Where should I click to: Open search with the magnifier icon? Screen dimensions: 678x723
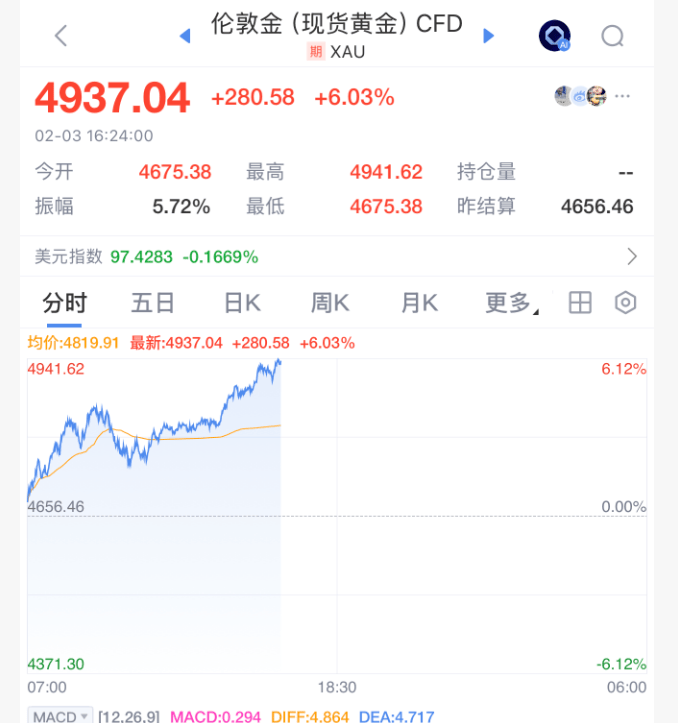click(x=612, y=36)
